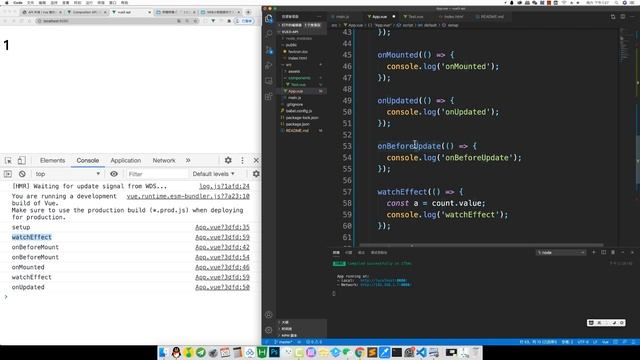
Task: Open Source Control view in VS Code activity bar
Action: point(269,50)
